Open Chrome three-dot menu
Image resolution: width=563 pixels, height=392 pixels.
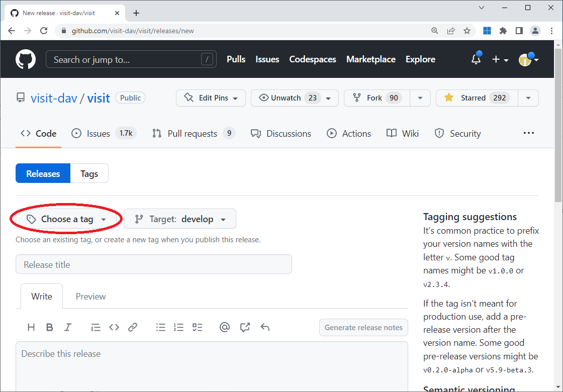coord(552,31)
